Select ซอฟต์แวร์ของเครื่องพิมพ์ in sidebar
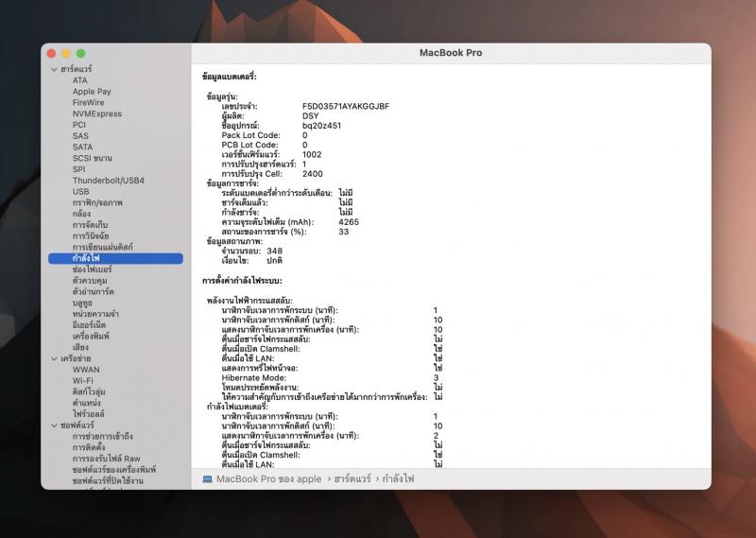Image resolution: width=756 pixels, height=538 pixels. click(114, 470)
